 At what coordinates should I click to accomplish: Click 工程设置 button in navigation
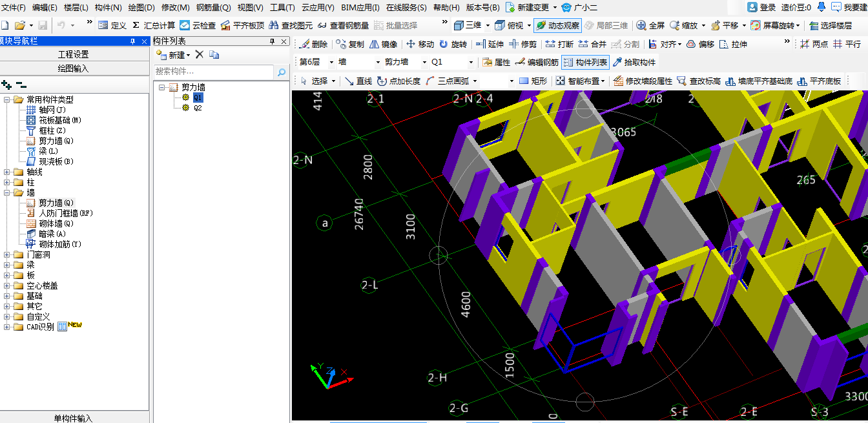[74, 54]
